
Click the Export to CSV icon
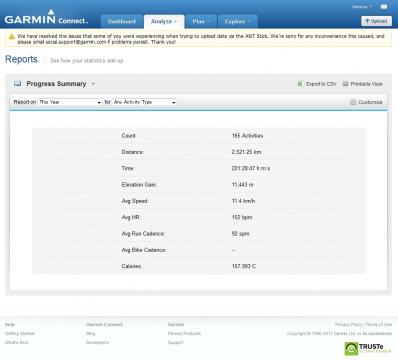(x=300, y=84)
